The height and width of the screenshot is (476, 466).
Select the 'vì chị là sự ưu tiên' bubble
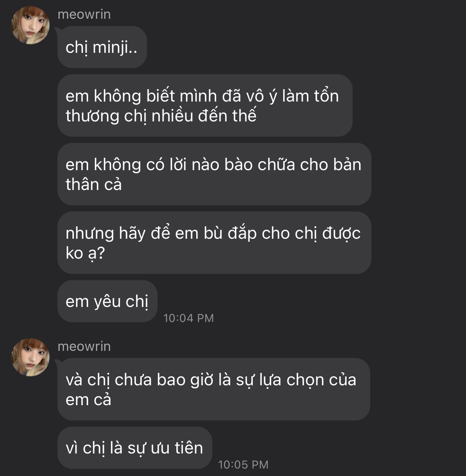(x=135, y=448)
